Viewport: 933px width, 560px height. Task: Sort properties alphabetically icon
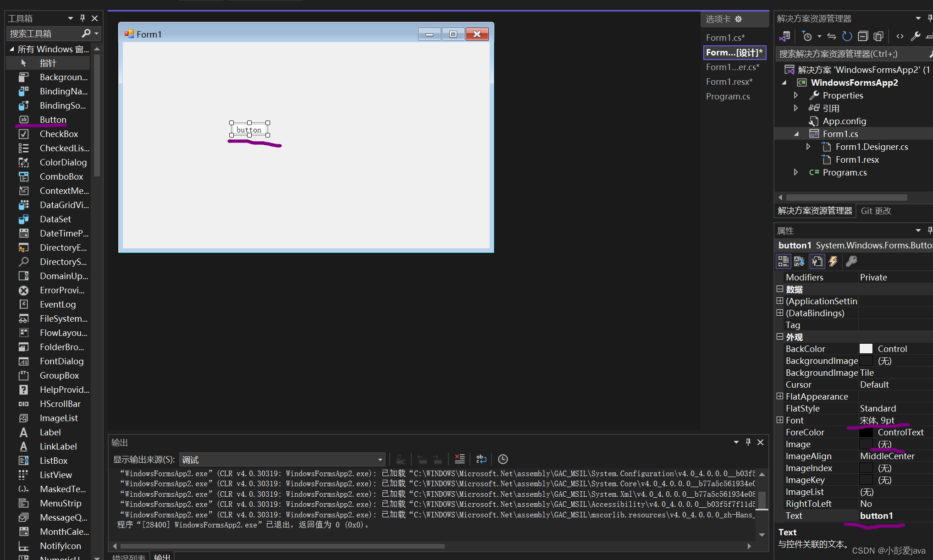(799, 261)
